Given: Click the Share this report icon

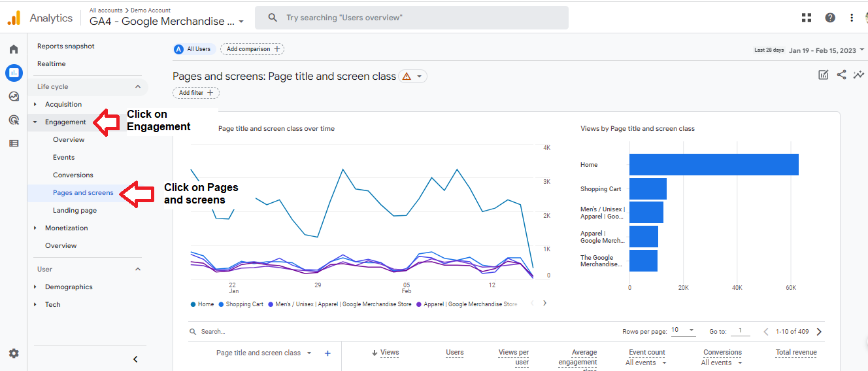Looking at the screenshot, I should click(x=841, y=75).
